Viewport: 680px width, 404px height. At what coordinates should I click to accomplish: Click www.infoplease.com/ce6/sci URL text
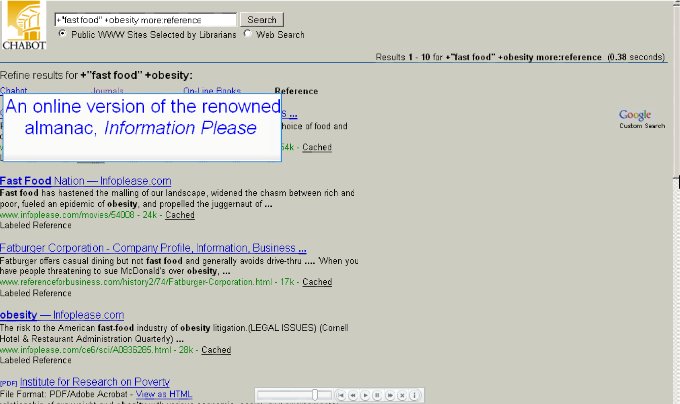pos(85,350)
